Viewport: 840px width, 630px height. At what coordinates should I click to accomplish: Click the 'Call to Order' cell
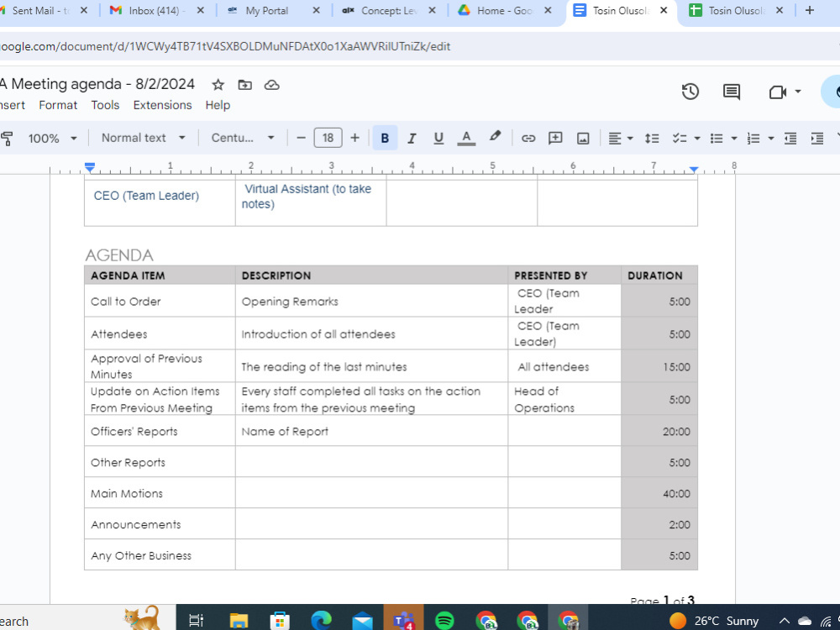tap(160, 301)
